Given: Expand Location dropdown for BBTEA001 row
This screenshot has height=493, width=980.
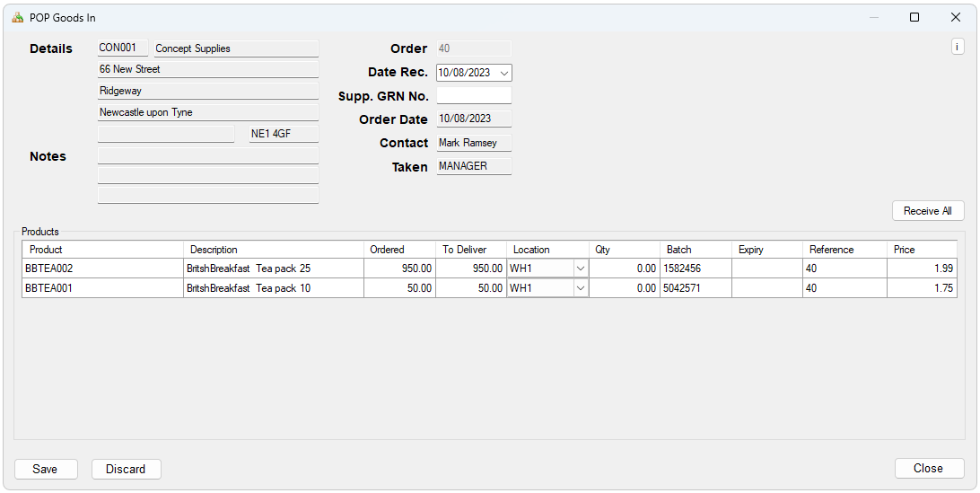Looking at the screenshot, I should click(580, 288).
